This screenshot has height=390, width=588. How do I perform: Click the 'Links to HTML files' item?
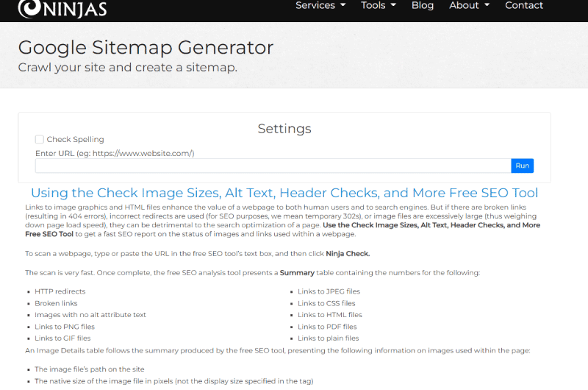(329, 315)
